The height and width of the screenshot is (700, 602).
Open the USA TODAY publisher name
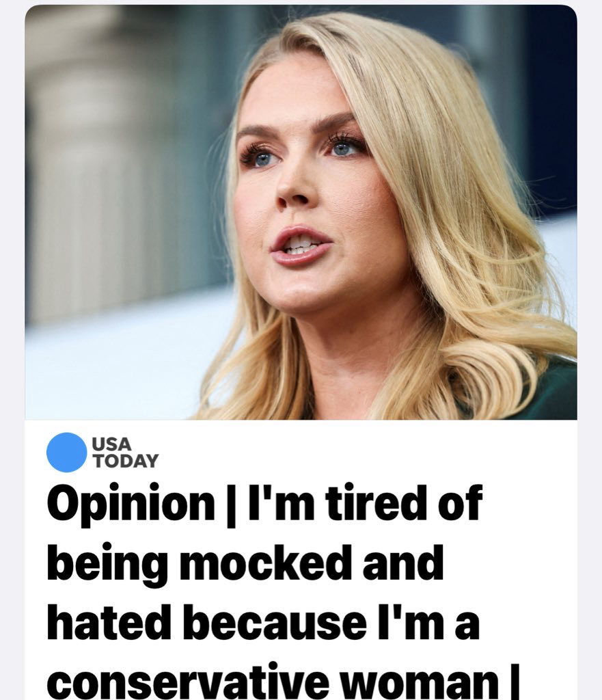click(x=125, y=453)
